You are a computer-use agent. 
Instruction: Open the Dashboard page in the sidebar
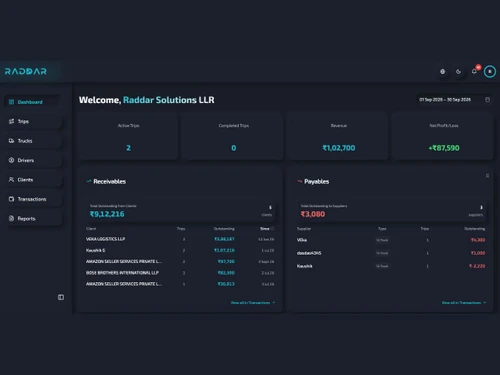tap(32, 102)
